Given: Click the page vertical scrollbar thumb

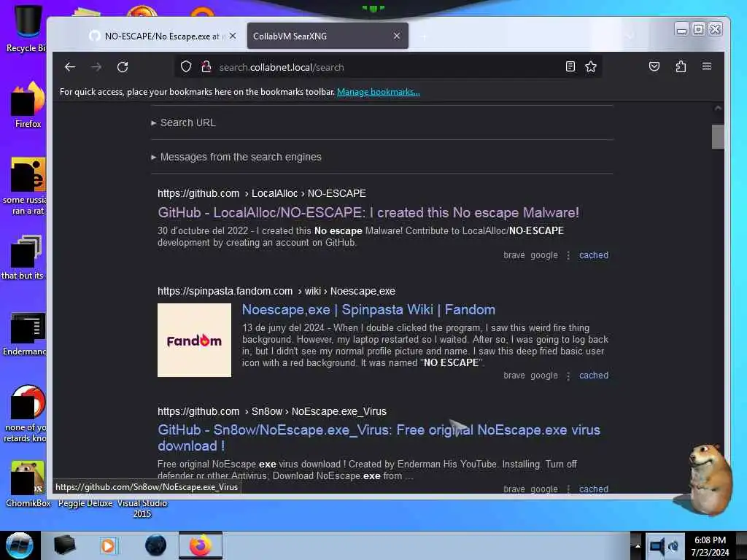Looking at the screenshot, I should (x=718, y=136).
